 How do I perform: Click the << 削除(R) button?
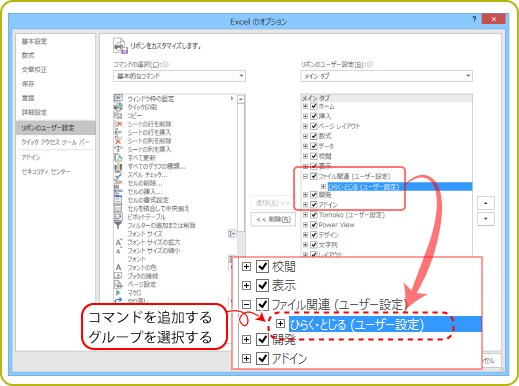(x=273, y=219)
